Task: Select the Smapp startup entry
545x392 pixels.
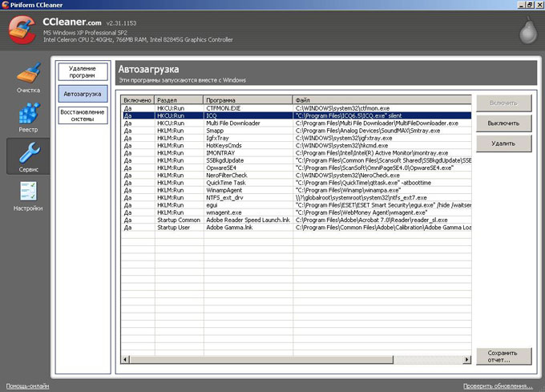Action: (296, 131)
